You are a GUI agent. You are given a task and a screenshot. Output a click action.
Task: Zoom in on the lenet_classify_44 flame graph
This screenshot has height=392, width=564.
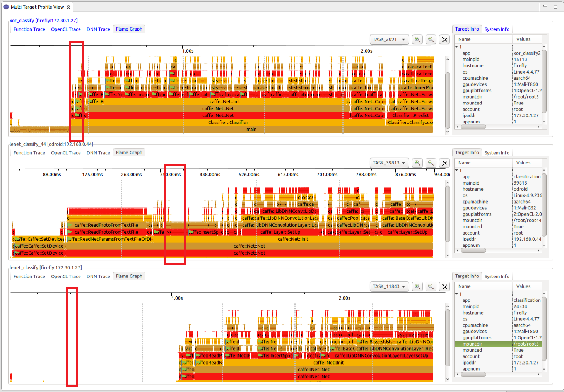(417, 163)
